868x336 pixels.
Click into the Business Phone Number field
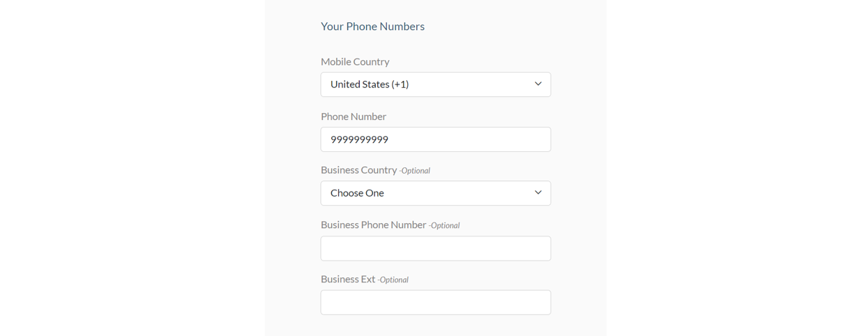435,248
